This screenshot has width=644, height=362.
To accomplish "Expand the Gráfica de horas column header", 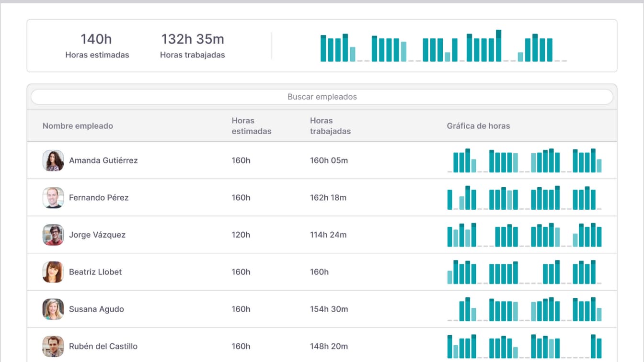I will (478, 125).
